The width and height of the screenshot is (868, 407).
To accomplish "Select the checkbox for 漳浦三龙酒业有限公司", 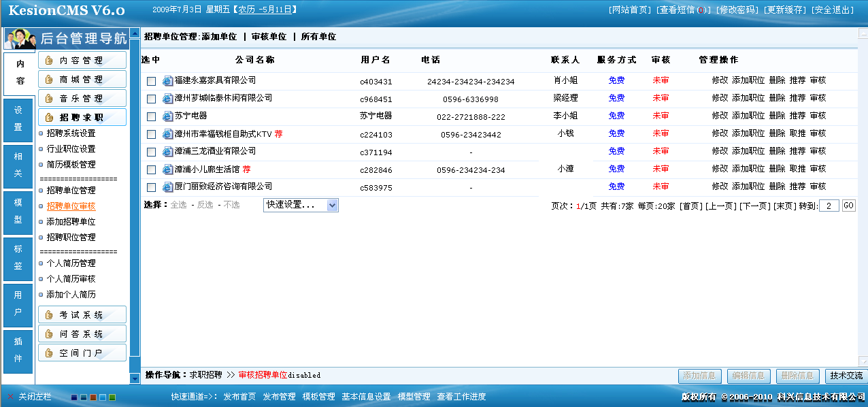I will (x=152, y=150).
